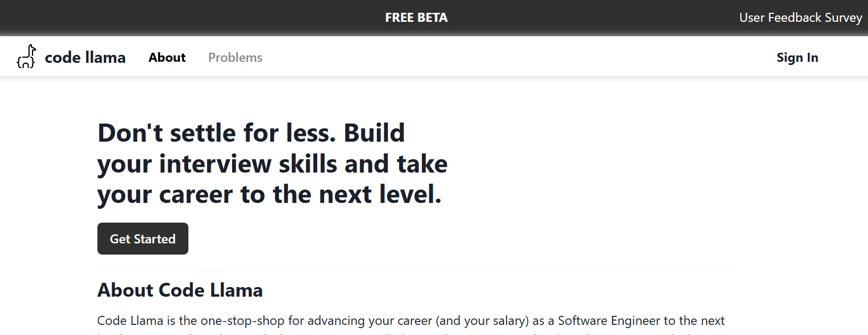The height and width of the screenshot is (335, 868).
Task: Click "one-stop-shop" in the description paragraph
Action: pos(242,321)
